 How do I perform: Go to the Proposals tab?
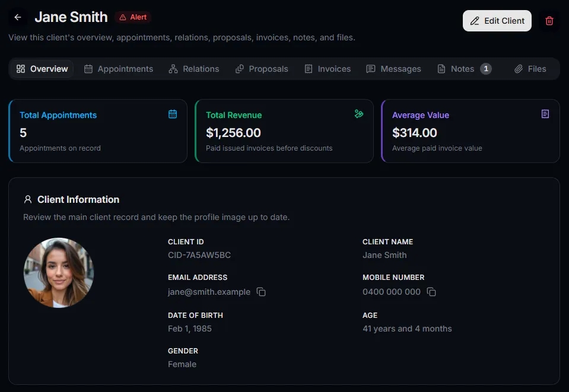(262, 69)
